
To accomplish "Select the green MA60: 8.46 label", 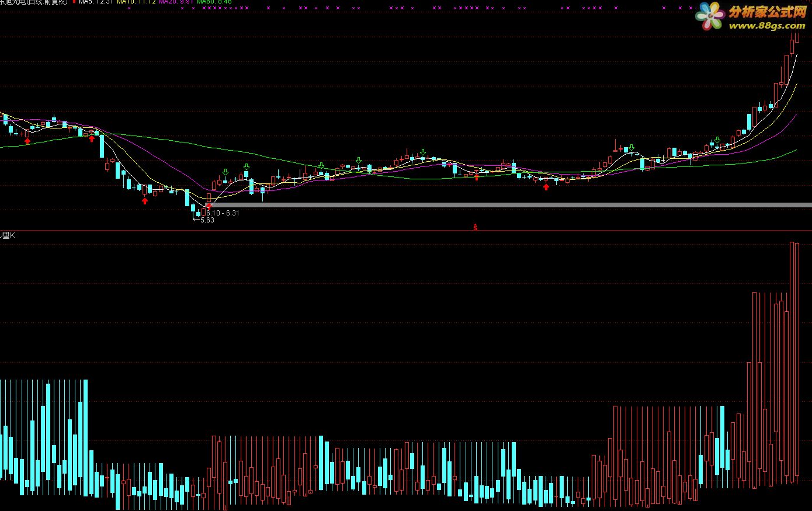I will click(214, 2).
